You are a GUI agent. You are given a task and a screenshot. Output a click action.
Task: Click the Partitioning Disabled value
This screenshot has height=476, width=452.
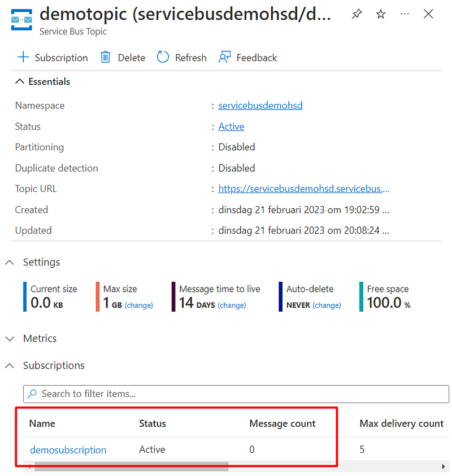[237, 147]
